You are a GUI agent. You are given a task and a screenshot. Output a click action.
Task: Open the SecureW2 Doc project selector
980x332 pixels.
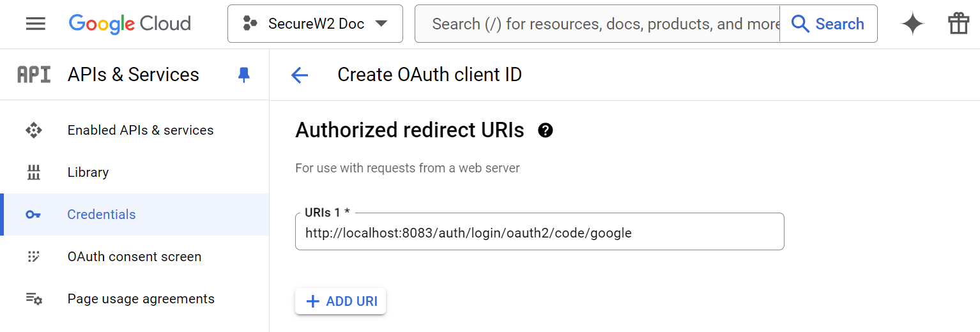tap(315, 24)
